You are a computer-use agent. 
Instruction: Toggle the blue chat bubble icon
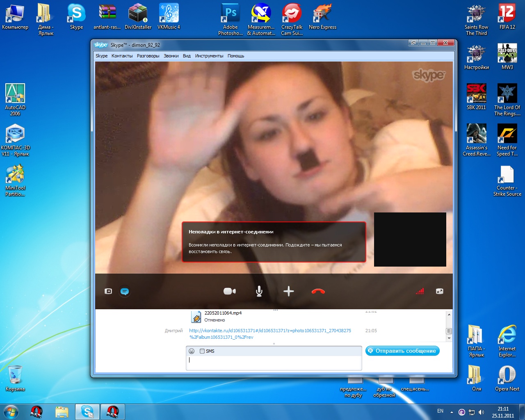[x=125, y=291]
